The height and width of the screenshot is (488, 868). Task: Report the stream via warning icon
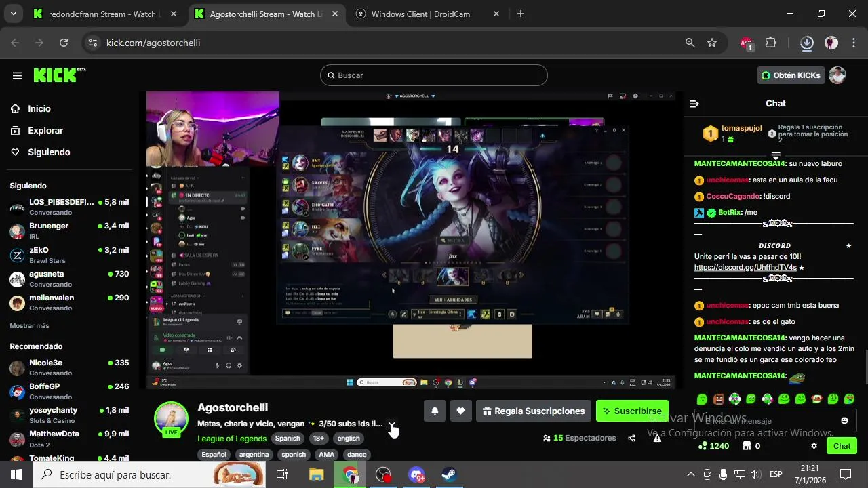coord(657,438)
